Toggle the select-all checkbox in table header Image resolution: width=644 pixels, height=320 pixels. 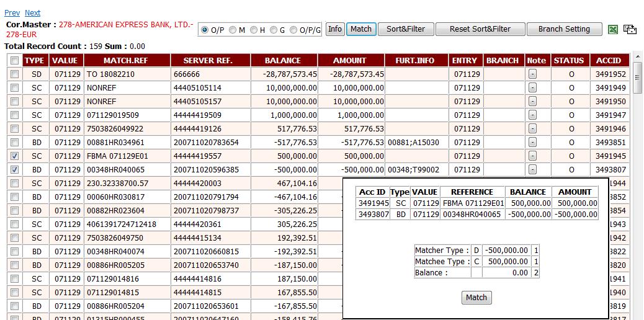[14, 61]
